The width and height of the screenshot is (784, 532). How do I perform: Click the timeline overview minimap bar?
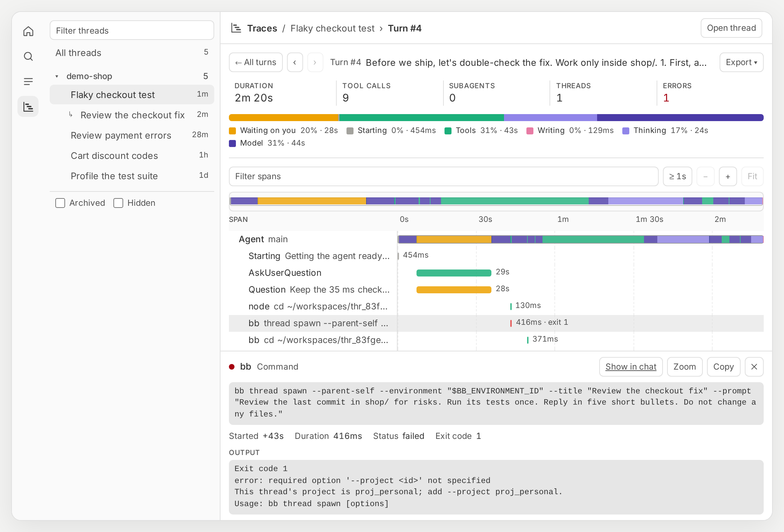496,201
